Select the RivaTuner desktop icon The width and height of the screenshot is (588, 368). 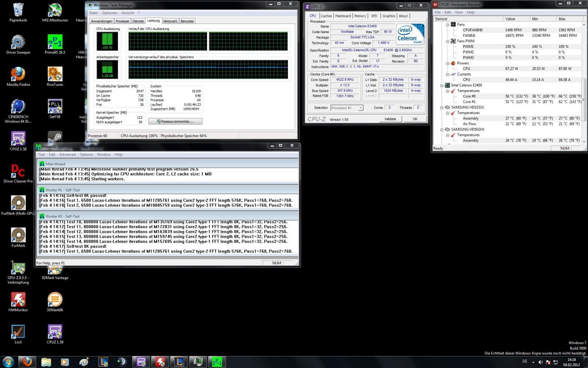point(55,77)
